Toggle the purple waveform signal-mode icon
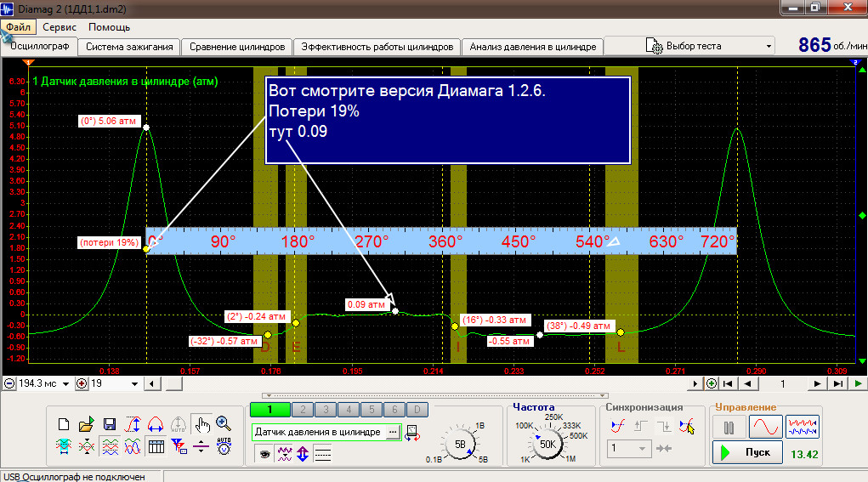Viewport: 868px width, 482px height. [285, 454]
